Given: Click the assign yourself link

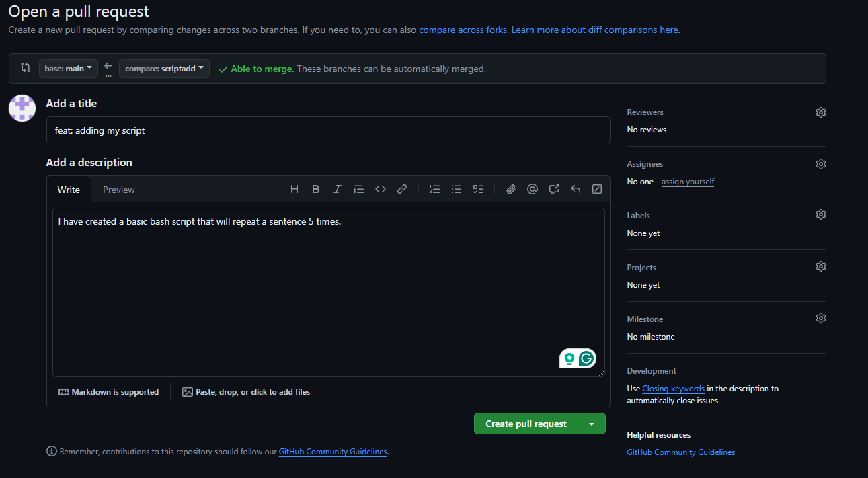Looking at the screenshot, I should click(688, 182).
